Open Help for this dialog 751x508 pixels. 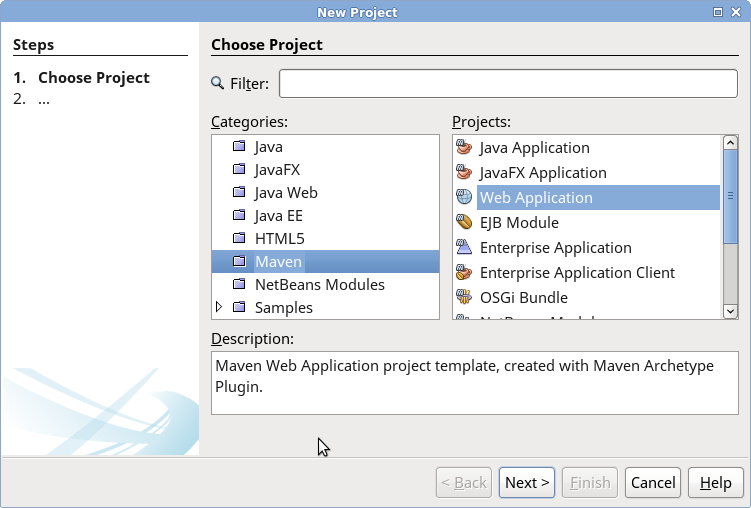[x=716, y=483]
